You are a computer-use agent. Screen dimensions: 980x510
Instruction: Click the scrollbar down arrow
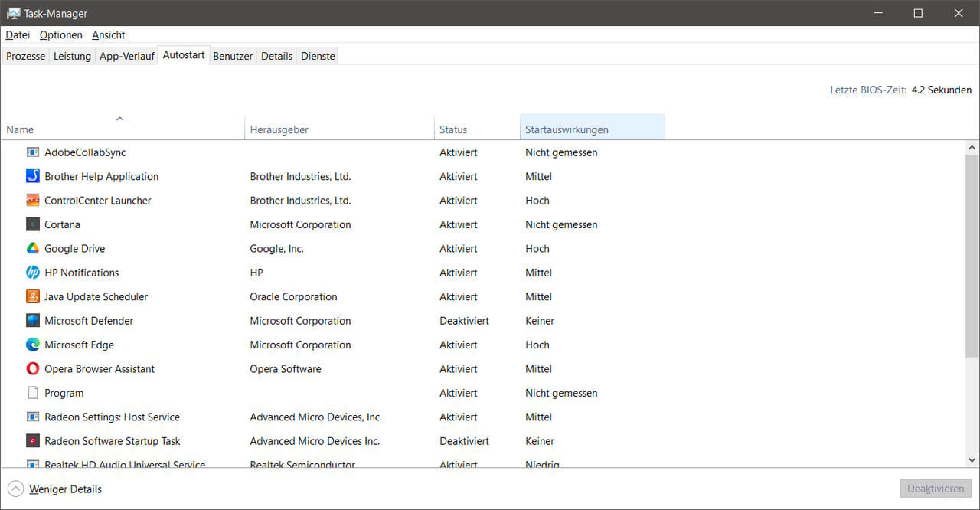(x=972, y=459)
